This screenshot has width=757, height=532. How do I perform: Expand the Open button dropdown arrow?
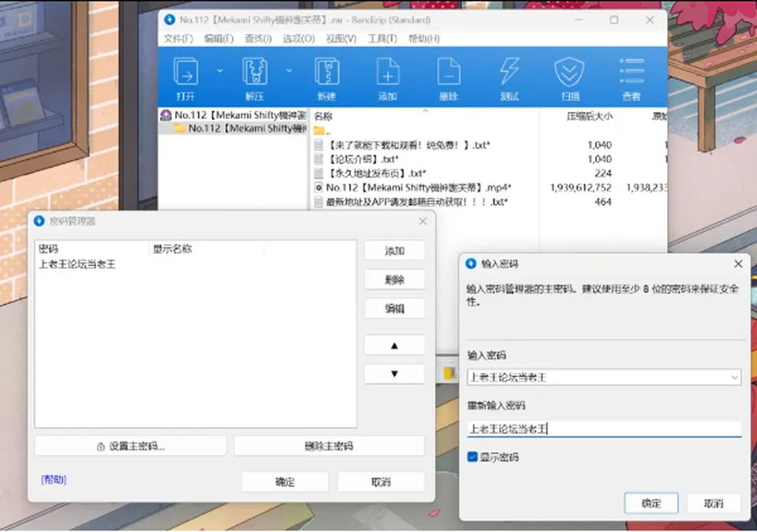(x=220, y=71)
